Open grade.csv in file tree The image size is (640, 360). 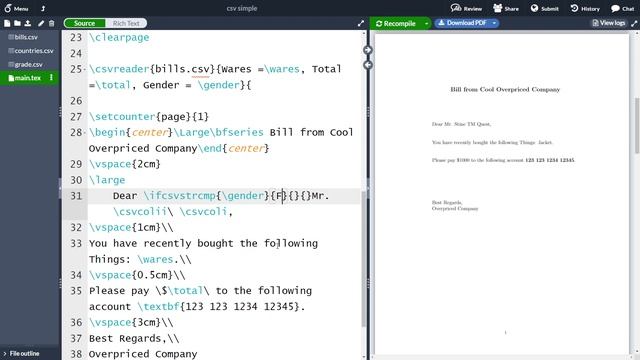click(28, 64)
